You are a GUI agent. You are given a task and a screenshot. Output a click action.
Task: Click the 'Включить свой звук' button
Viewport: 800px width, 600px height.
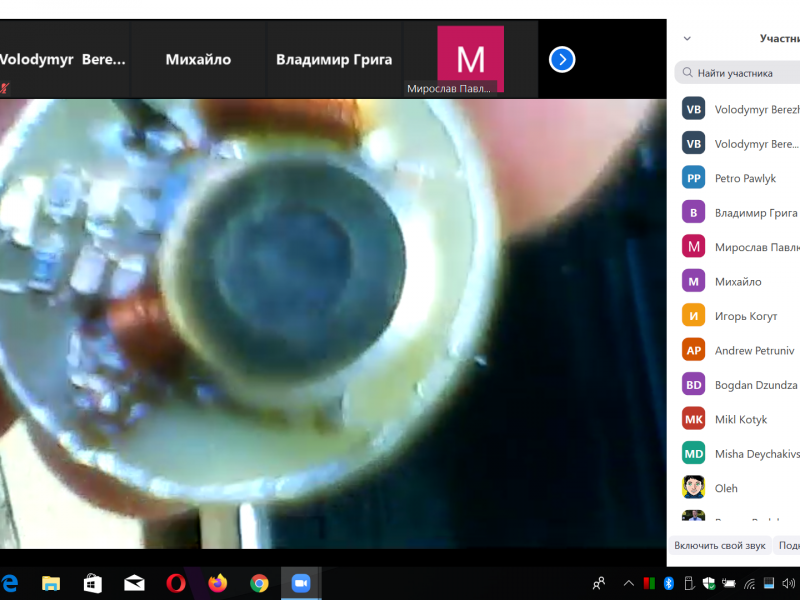[720, 545]
